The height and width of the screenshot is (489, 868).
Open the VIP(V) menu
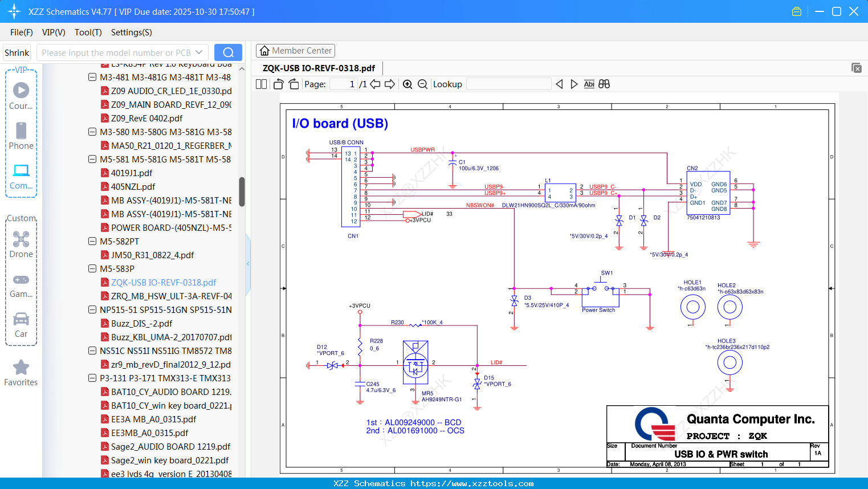click(54, 32)
